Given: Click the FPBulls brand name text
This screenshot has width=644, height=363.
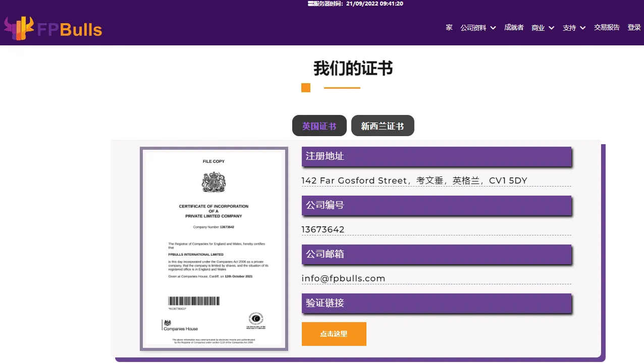Looking at the screenshot, I should point(70,30).
